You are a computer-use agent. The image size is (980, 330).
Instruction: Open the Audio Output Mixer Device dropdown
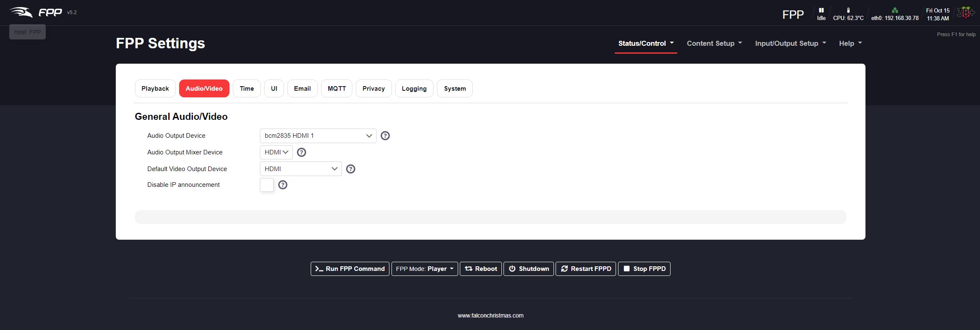(x=276, y=152)
